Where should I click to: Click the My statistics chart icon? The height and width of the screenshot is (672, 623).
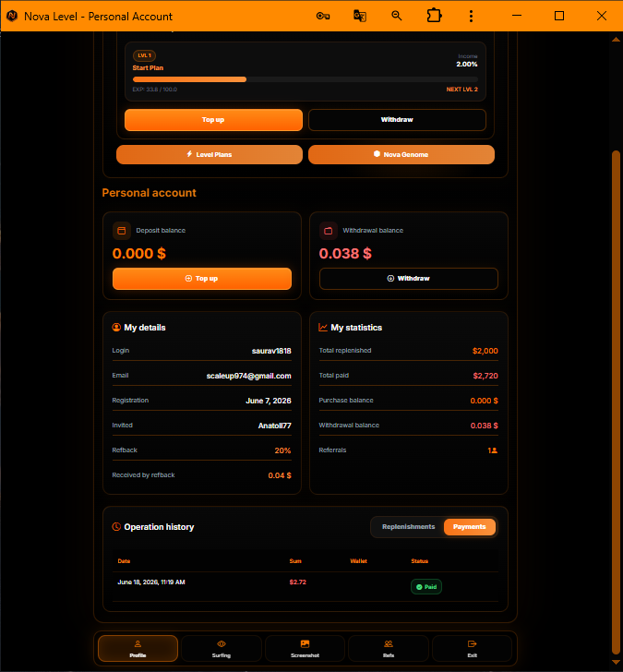[x=323, y=327]
